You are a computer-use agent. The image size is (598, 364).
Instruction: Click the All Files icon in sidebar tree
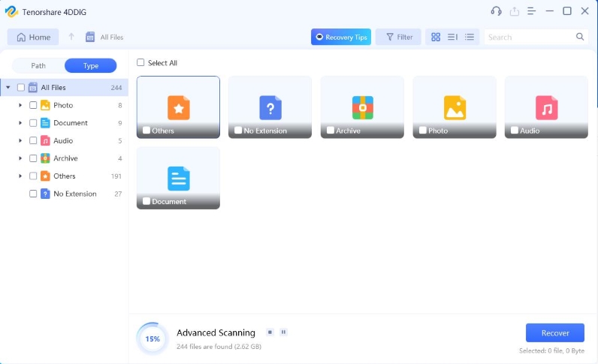pyautogui.click(x=33, y=87)
